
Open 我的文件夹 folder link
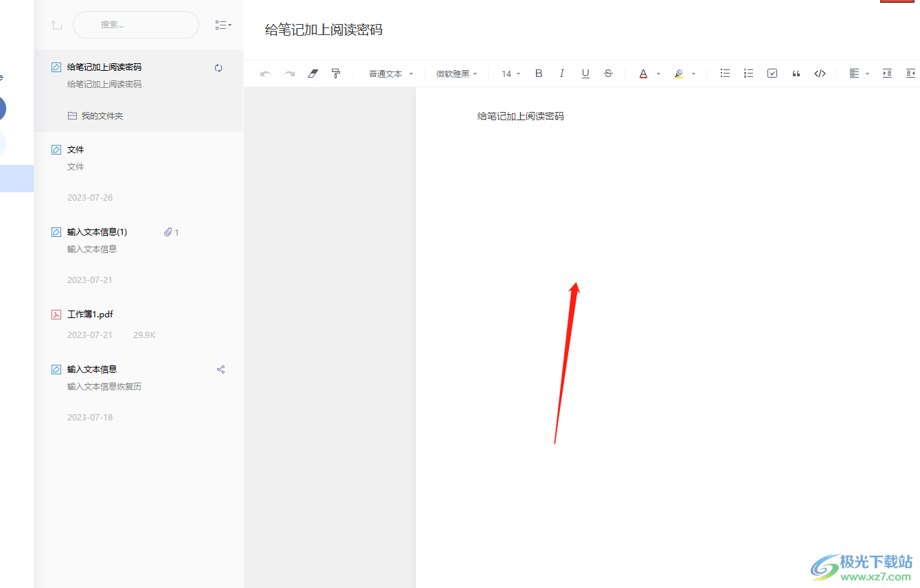pyautogui.click(x=102, y=116)
